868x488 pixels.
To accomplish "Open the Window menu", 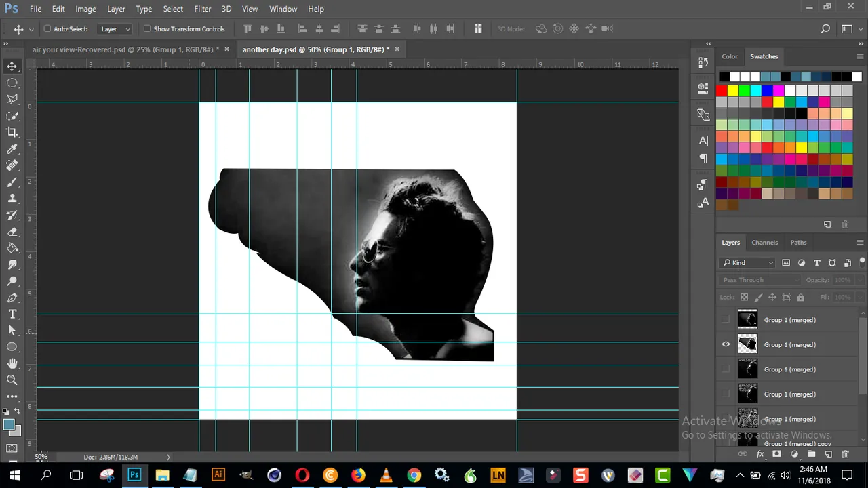I will click(283, 9).
